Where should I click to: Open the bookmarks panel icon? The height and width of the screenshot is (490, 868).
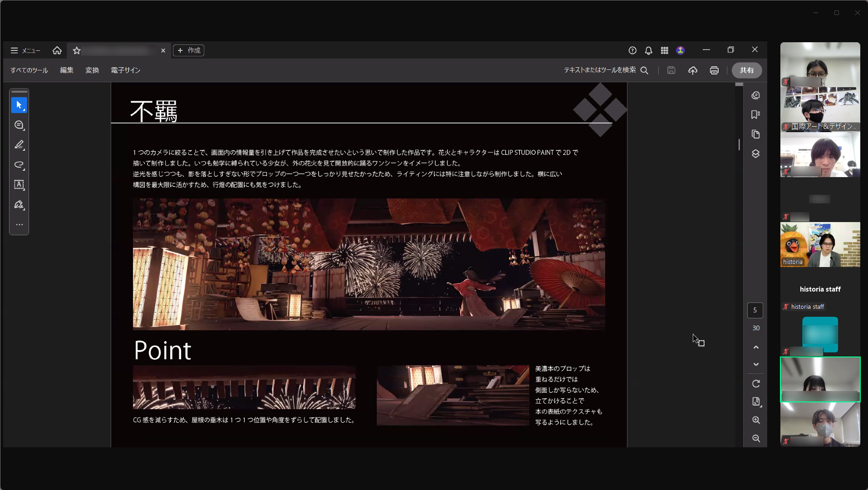(755, 115)
